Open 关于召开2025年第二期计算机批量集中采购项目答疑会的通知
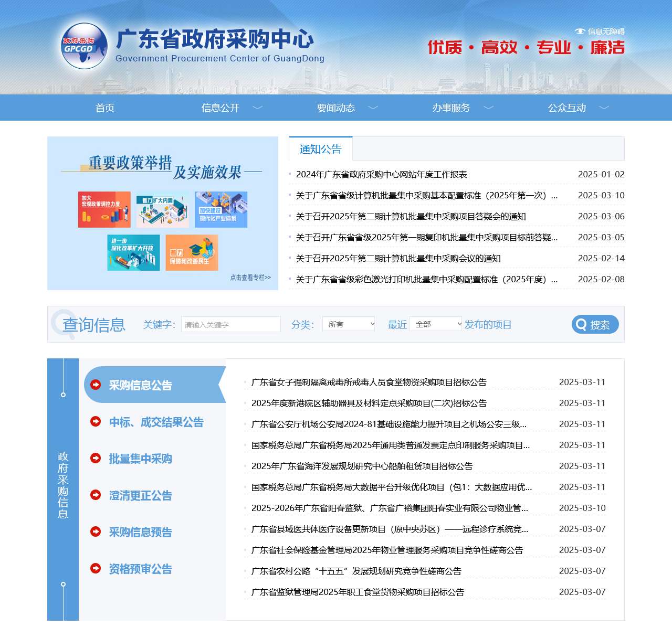This screenshot has height=627, width=672. click(411, 216)
